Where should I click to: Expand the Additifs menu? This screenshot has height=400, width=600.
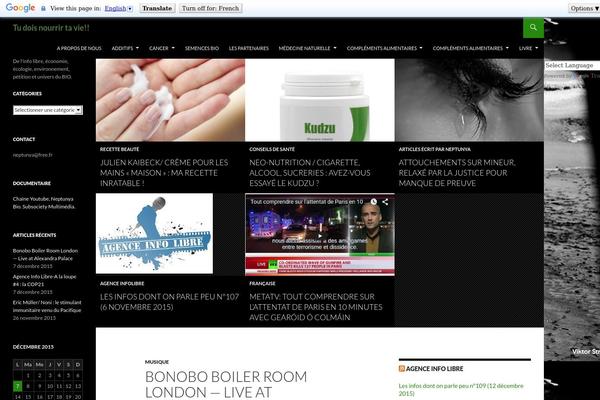[x=126, y=48]
